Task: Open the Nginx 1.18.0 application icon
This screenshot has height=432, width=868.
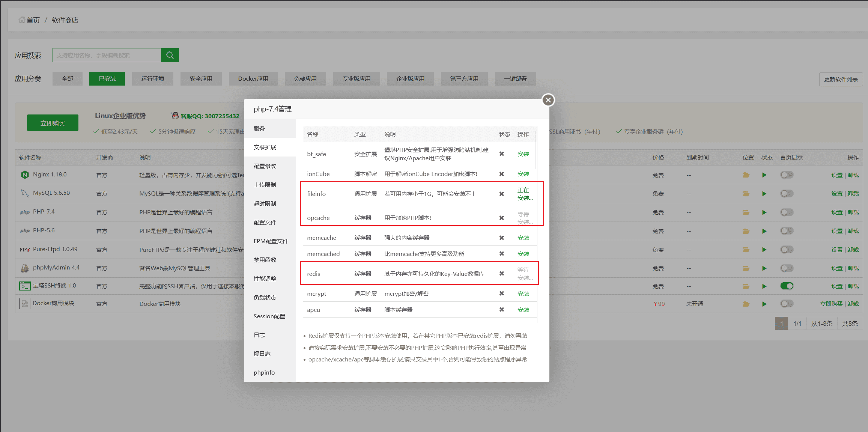Action: point(24,174)
